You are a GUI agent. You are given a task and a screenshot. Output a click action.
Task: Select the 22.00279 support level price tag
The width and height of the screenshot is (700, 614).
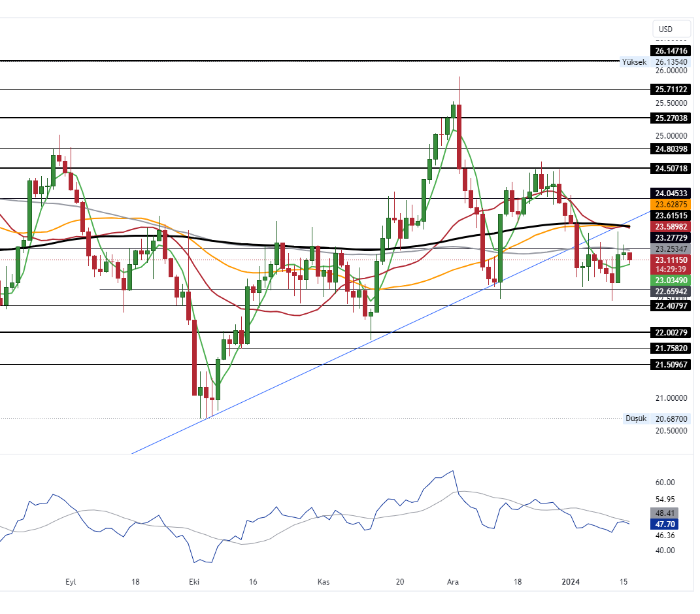click(x=671, y=332)
